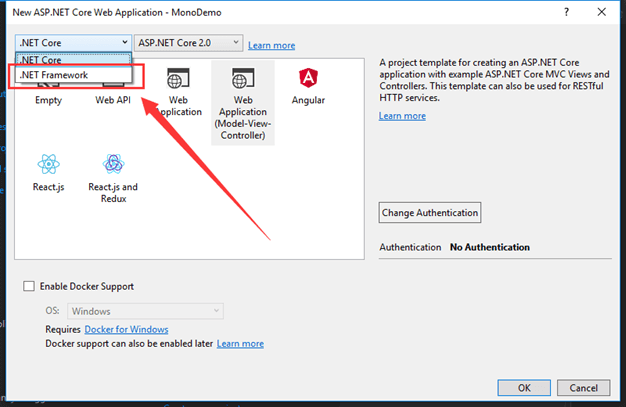Select .NET Framework in dropdown list
Viewport: 626px width, 407px height.
click(x=73, y=75)
